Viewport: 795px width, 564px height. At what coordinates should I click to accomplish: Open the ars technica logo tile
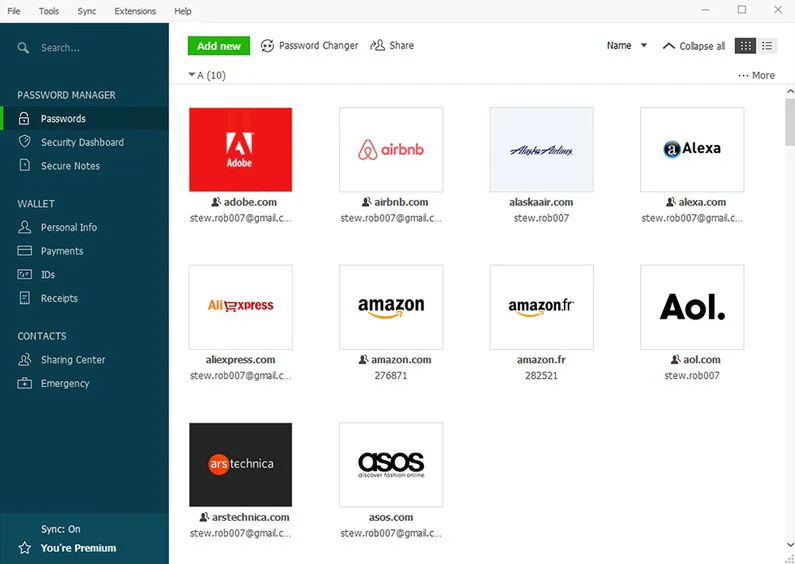tap(240, 465)
